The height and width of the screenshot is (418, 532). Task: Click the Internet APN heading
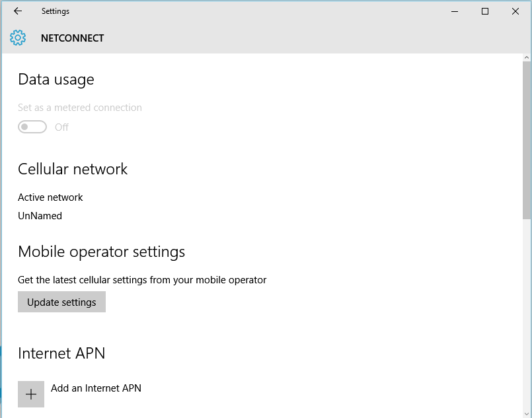pos(61,353)
